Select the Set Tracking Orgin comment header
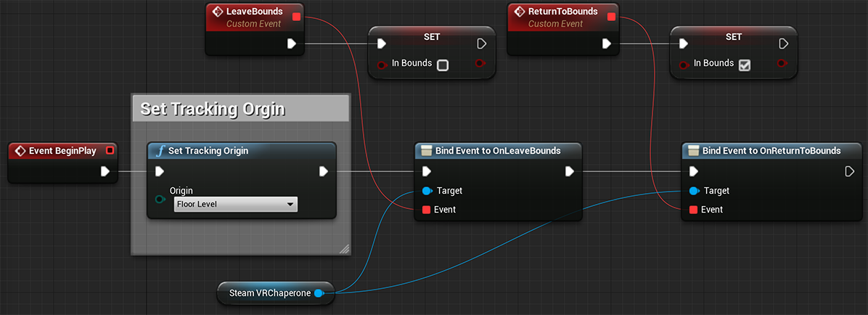This screenshot has height=315, width=868. pyautogui.click(x=240, y=108)
